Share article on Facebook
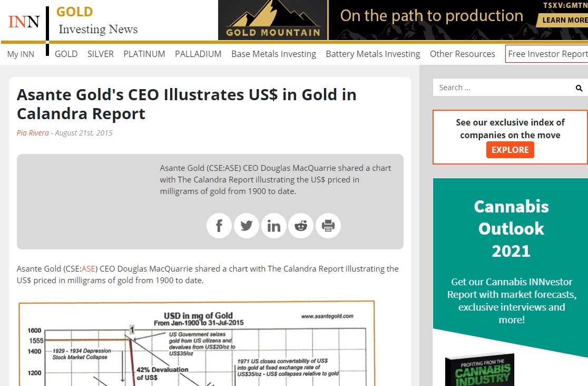This screenshot has width=588, height=386. point(219,226)
